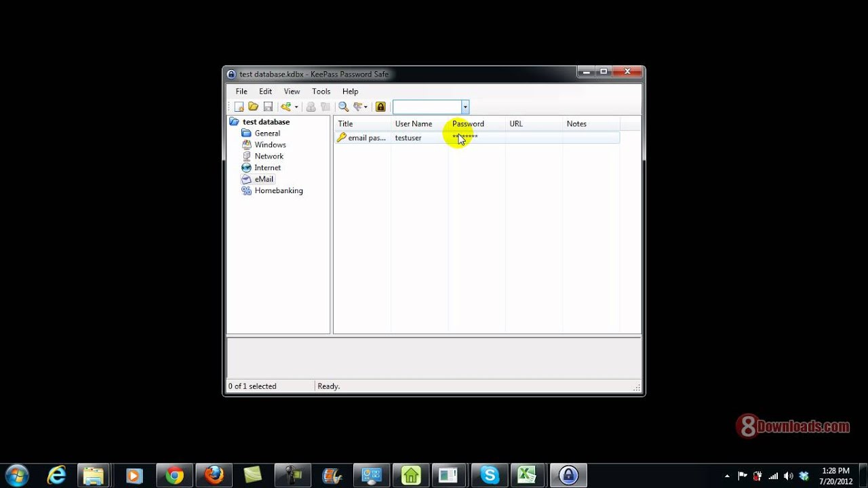The image size is (868, 488).
Task: Select the Windows group
Action: click(x=270, y=145)
